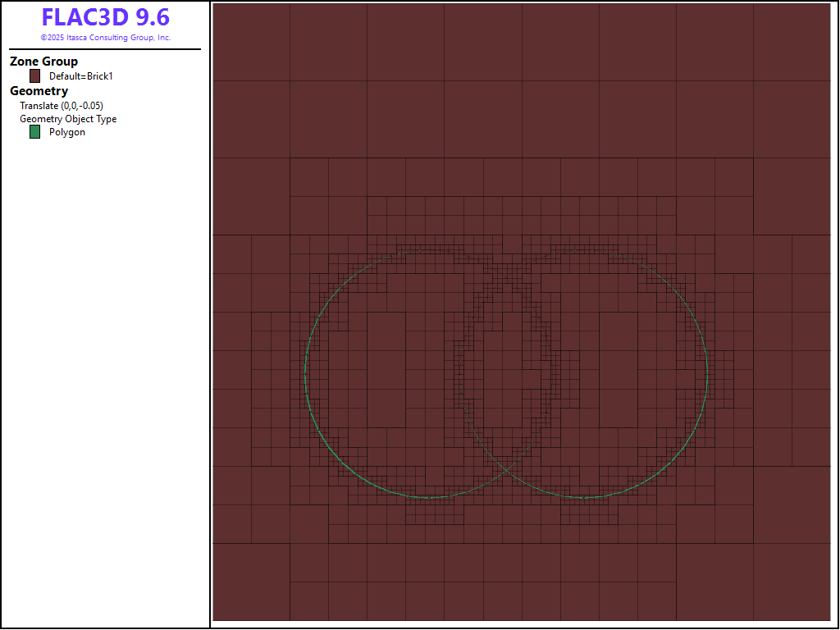Click the FLAC3D 9.6 title
Image resolution: width=840 pixels, height=630 pixels.
[105, 18]
